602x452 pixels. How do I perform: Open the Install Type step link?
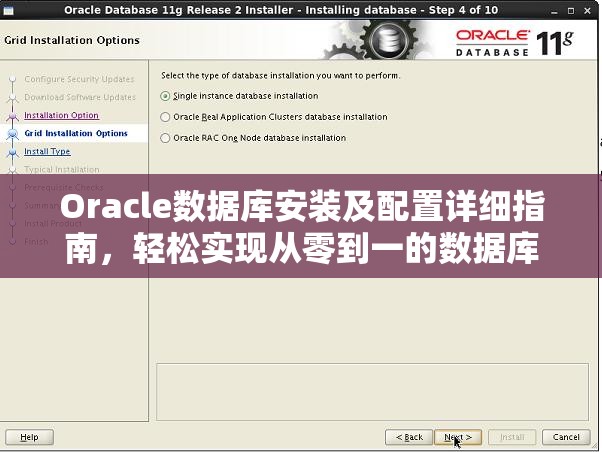pos(47,151)
